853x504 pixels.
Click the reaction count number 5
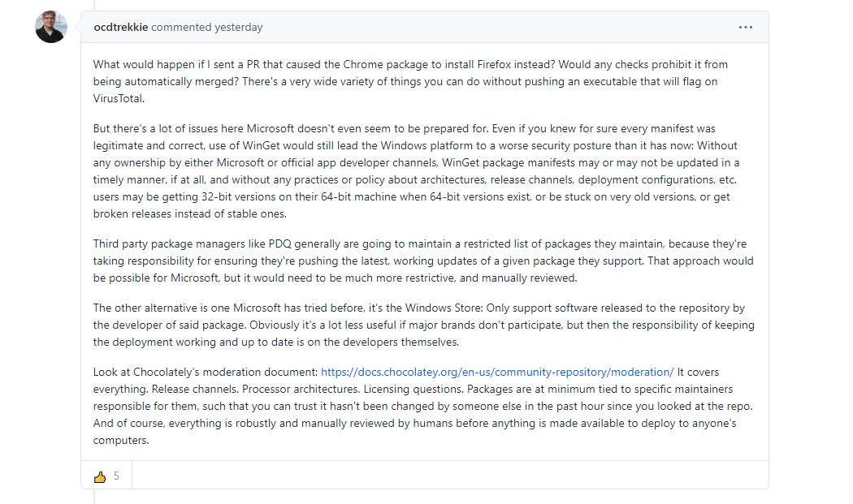point(116,476)
